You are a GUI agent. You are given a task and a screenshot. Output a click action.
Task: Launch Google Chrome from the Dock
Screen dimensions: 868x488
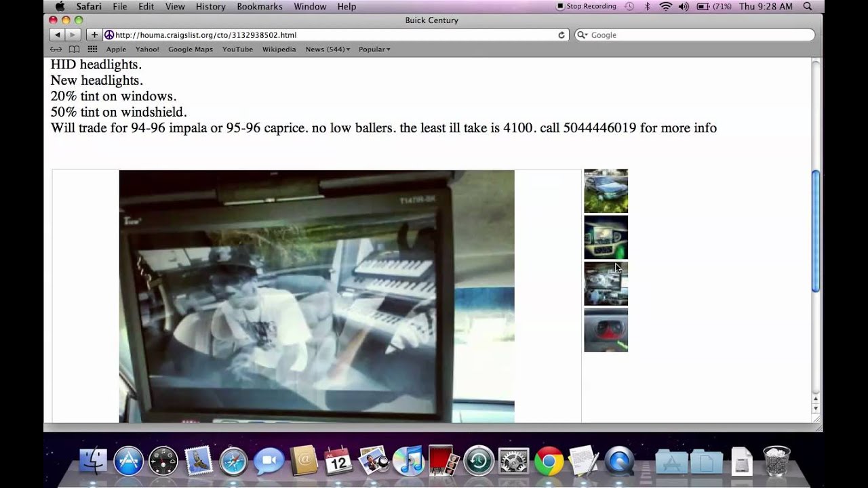549,461
